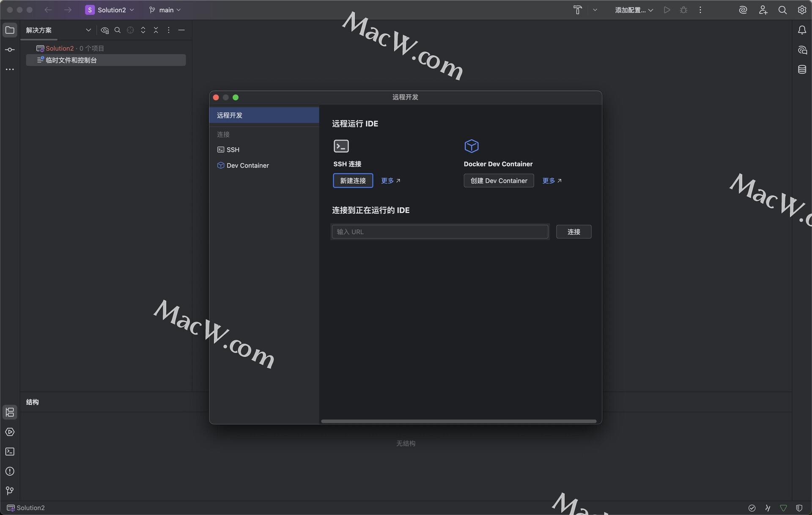Click the expand all icon in the solution panel
This screenshot has width=812, height=515.
point(143,30)
